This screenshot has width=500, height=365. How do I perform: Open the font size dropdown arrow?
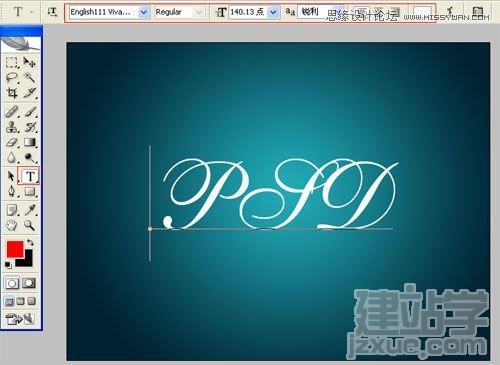point(274,12)
